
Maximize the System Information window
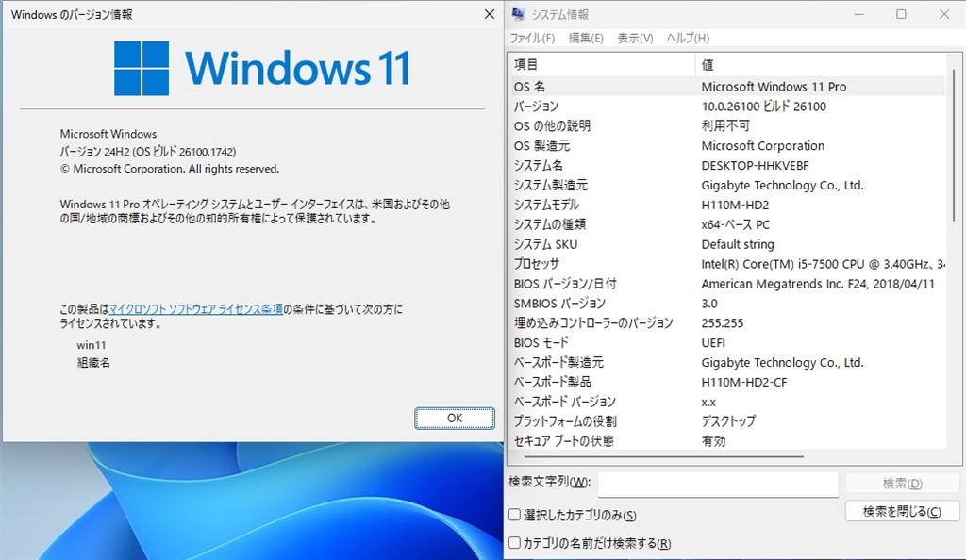click(901, 14)
